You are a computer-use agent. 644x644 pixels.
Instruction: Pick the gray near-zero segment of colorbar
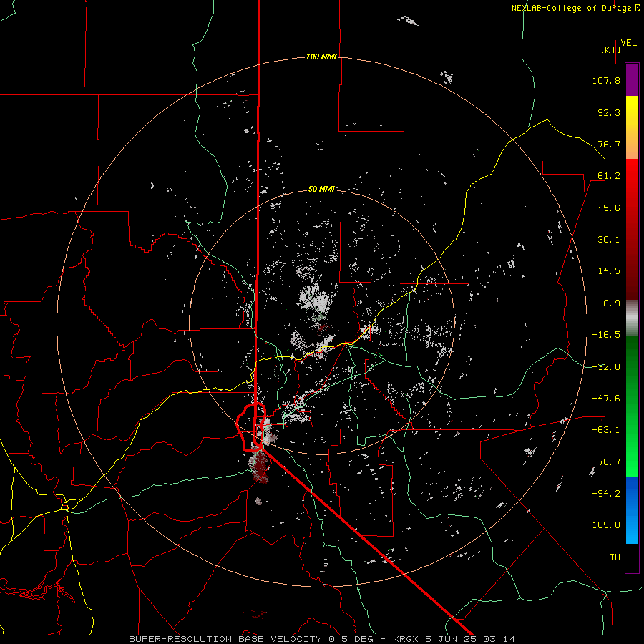[x=632, y=318]
